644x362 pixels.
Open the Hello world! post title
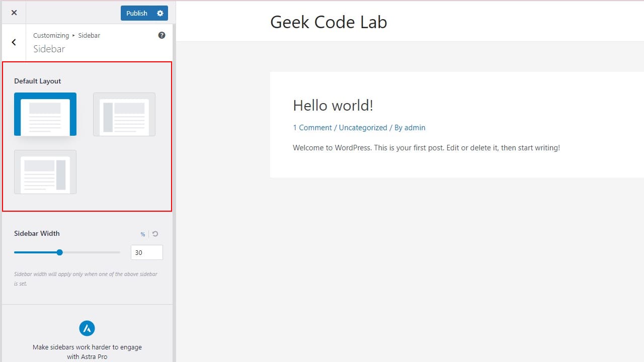coord(333,106)
